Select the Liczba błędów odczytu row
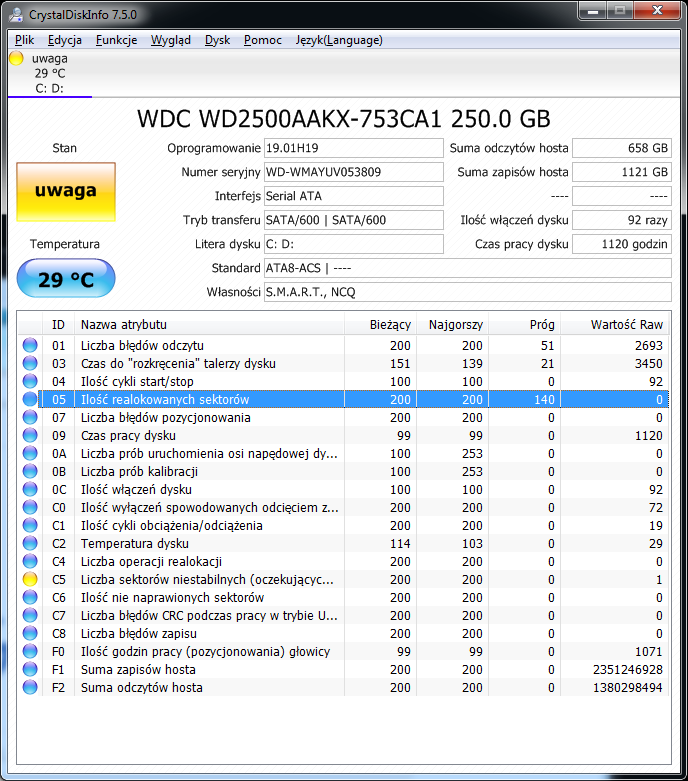Viewport: 688px width, 781px height. [x=344, y=345]
